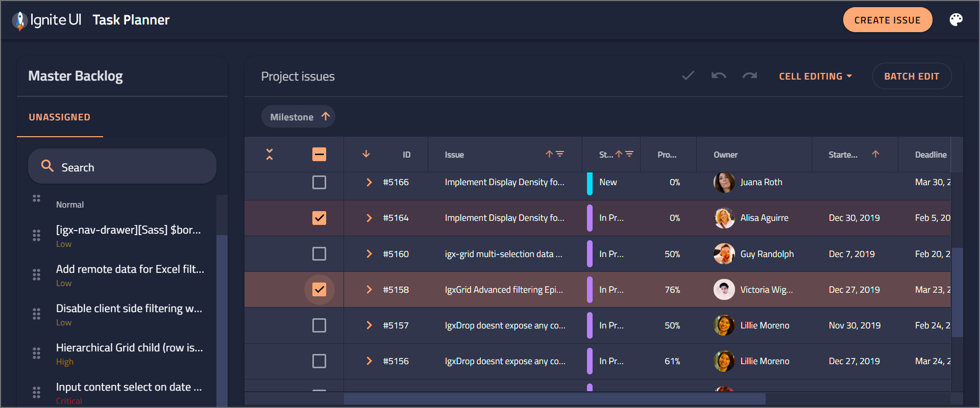Click the Ignite UI rocket logo
Viewport: 980px width, 408px height.
pos(19,20)
